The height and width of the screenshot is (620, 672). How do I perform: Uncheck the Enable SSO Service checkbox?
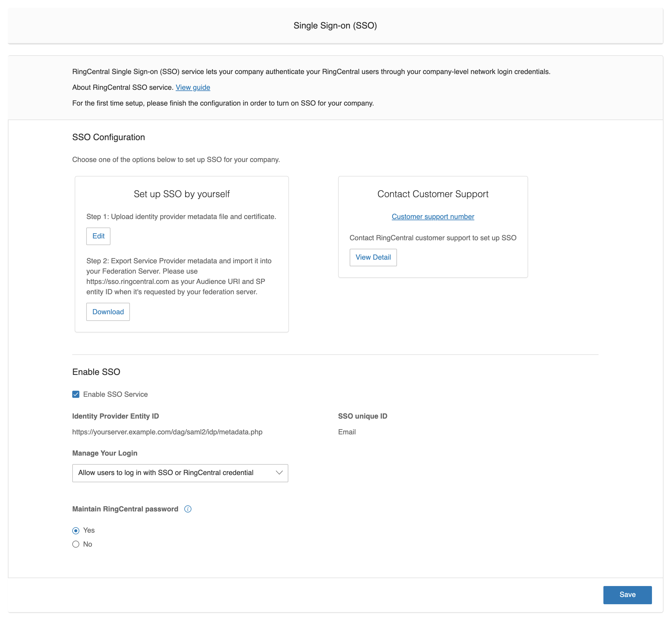[x=76, y=394]
